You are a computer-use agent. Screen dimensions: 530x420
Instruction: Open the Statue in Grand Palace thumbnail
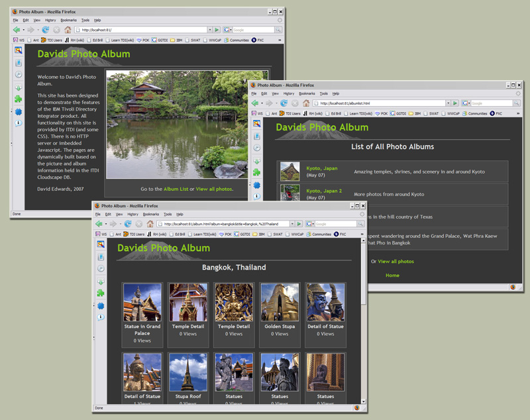click(142, 302)
